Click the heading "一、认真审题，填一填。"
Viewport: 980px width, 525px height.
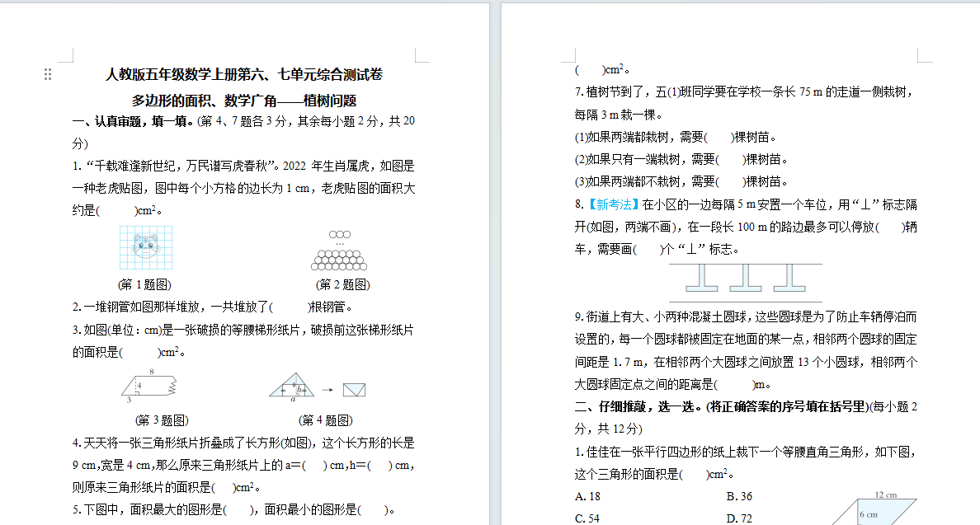(133, 121)
